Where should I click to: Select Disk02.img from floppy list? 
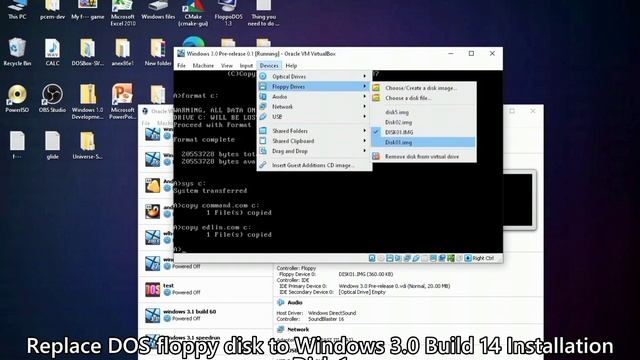[x=423, y=122]
